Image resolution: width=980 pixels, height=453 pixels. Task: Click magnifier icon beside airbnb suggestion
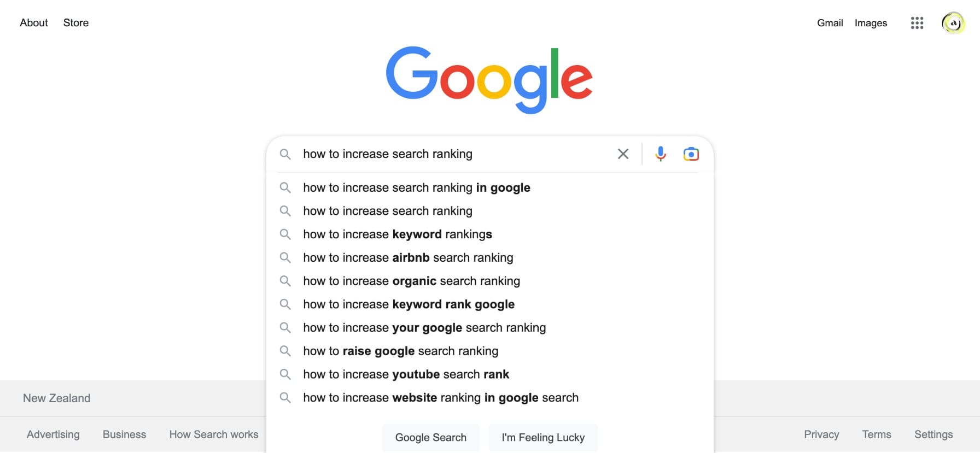click(285, 257)
